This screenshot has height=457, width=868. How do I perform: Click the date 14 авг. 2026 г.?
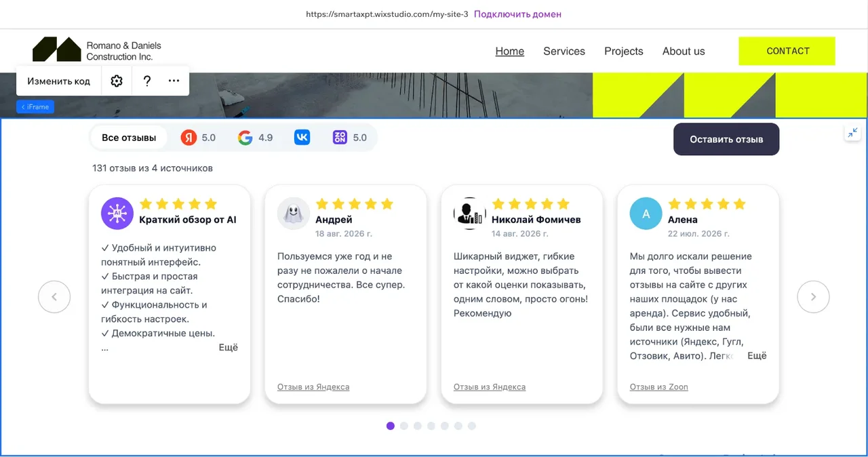coord(520,233)
